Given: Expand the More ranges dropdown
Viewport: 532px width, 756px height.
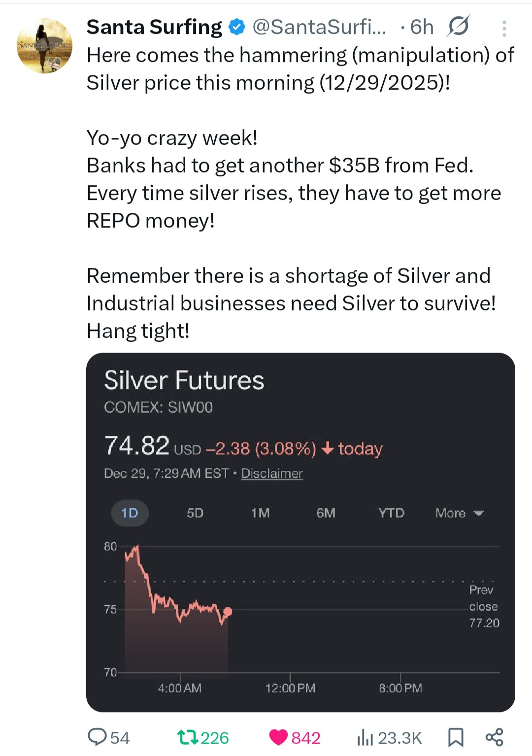Looking at the screenshot, I should point(459,513).
